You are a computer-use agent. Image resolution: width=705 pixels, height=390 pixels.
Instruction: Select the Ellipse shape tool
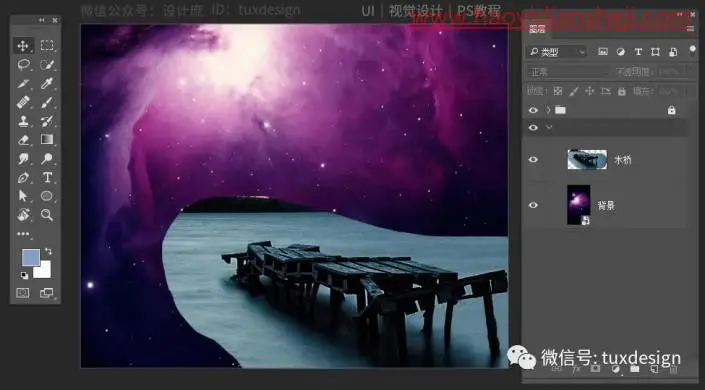point(47,196)
